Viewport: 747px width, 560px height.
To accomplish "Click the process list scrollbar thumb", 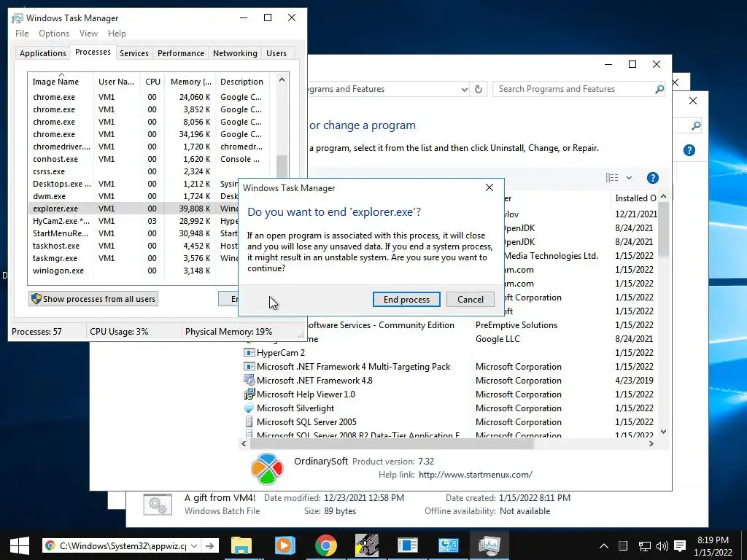I will pos(282,166).
